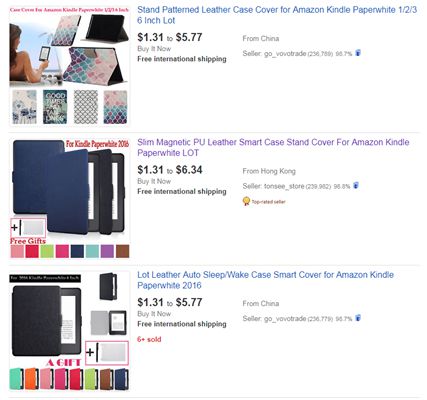Open Stand Patterned Leather Case Cover listing title
427x400 pixels.
click(277, 15)
